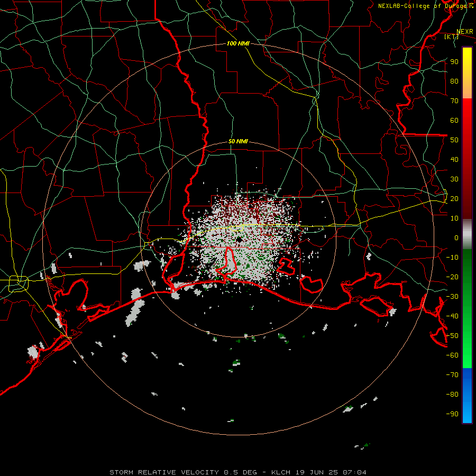Click the black radar site dot at map center
The image size is (476, 476).
click(x=239, y=240)
